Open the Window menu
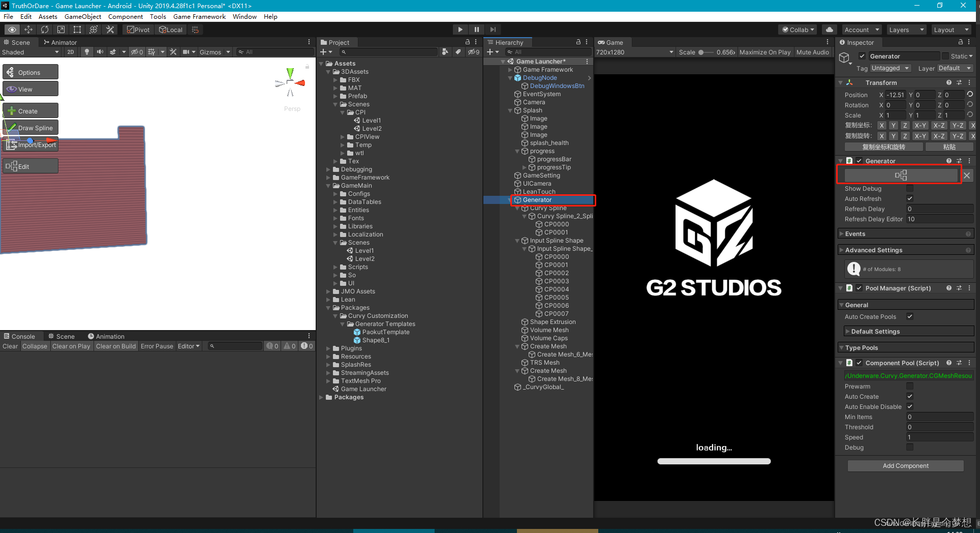The height and width of the screenshot is (533, 980). click(x=244, y=16)
